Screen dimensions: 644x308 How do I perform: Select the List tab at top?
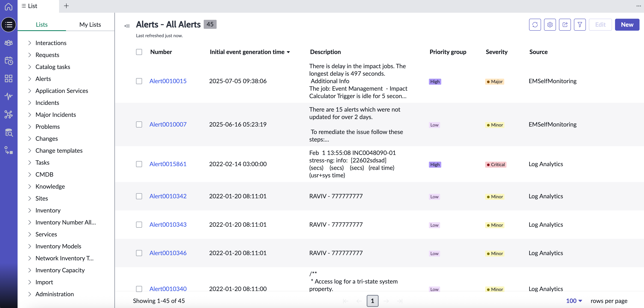click(x=38, y=6)
